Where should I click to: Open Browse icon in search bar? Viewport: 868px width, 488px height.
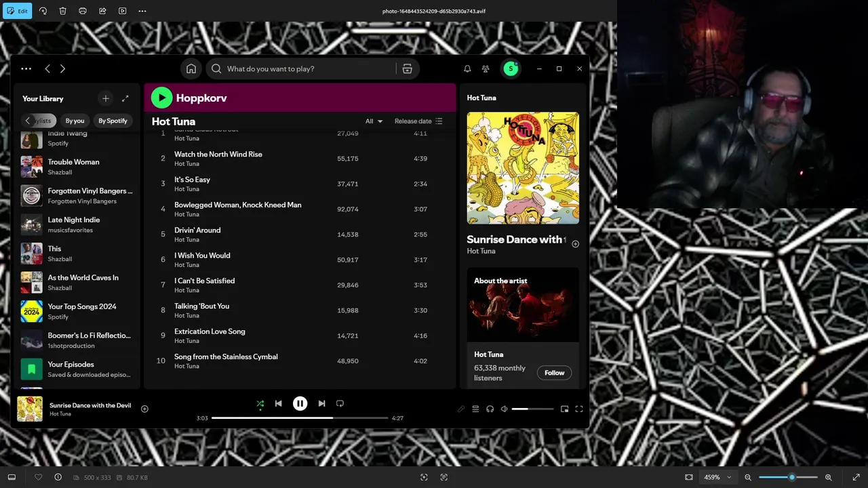coord(407,68)
